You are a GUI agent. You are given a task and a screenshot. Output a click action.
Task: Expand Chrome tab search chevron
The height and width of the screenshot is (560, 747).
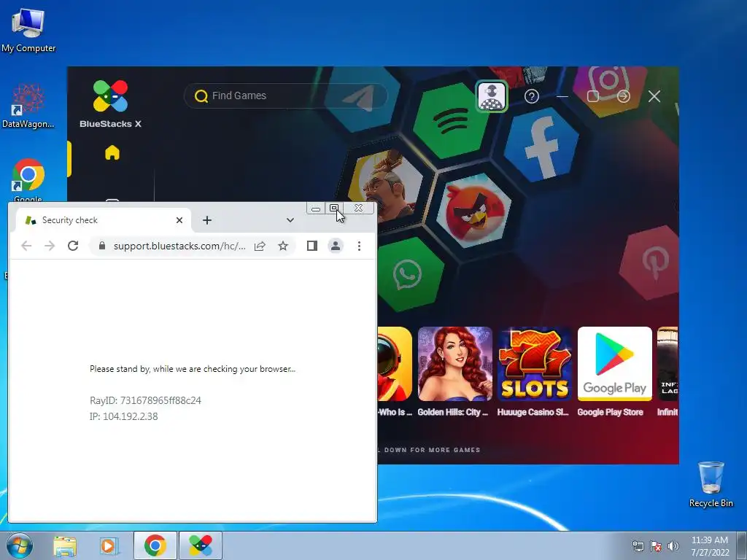(x=290, y=220)
